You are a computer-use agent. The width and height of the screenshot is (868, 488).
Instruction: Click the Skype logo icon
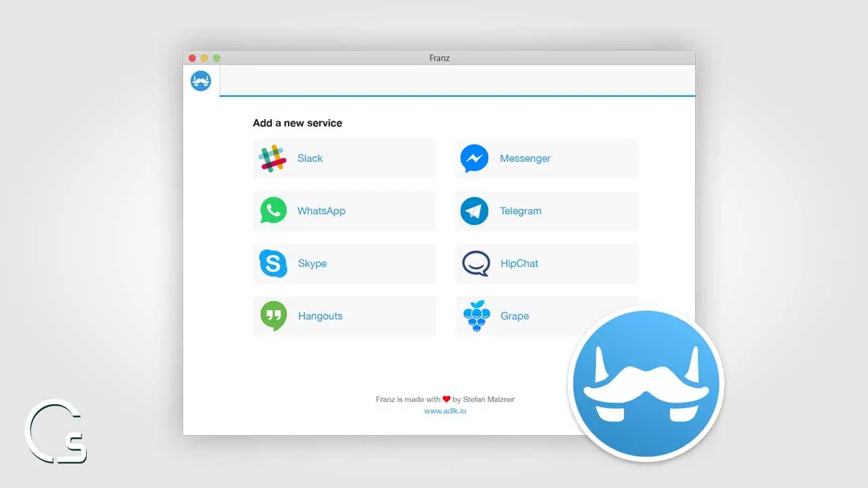coord(273,264)
